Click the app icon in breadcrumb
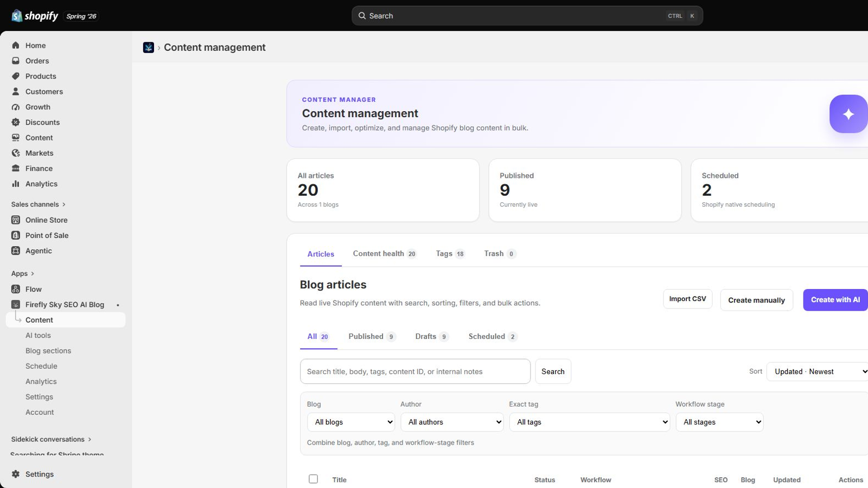 coord(149,48)
